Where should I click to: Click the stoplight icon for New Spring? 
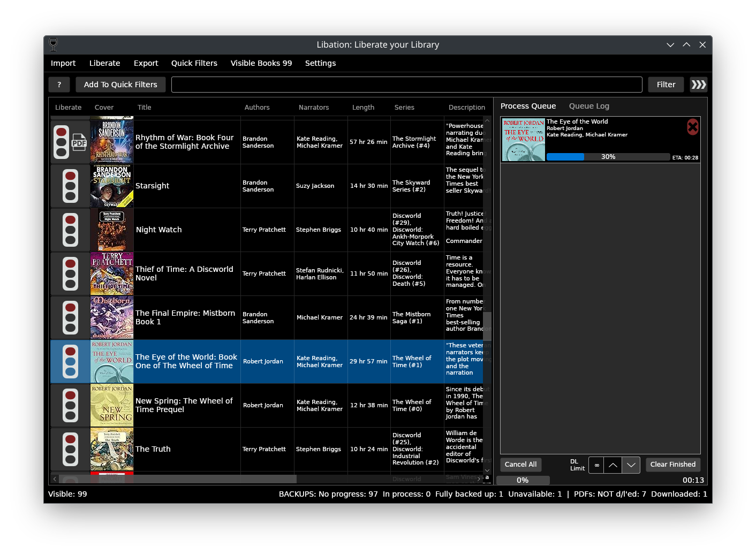tap(70, 405)
